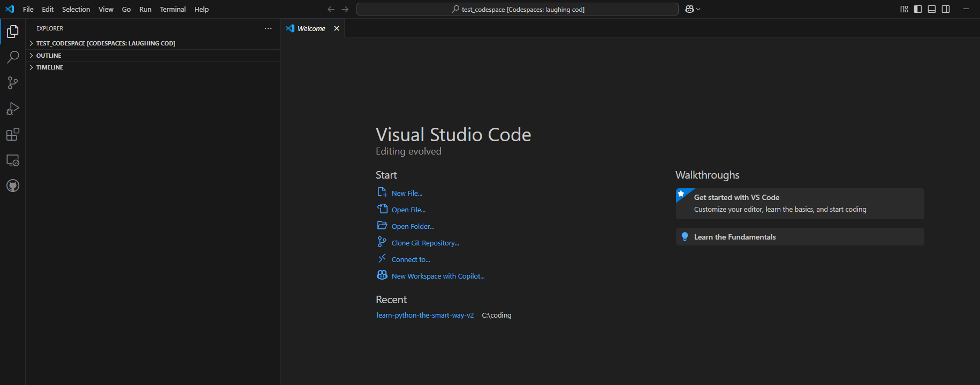Click the Clone Git Repository... link
Screen dimensions: 980x385
[x=426, y=243]
